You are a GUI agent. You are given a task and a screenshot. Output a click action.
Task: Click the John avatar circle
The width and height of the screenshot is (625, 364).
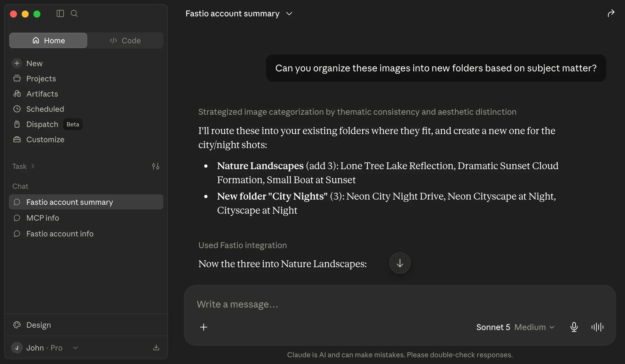(x=17, y=348)
